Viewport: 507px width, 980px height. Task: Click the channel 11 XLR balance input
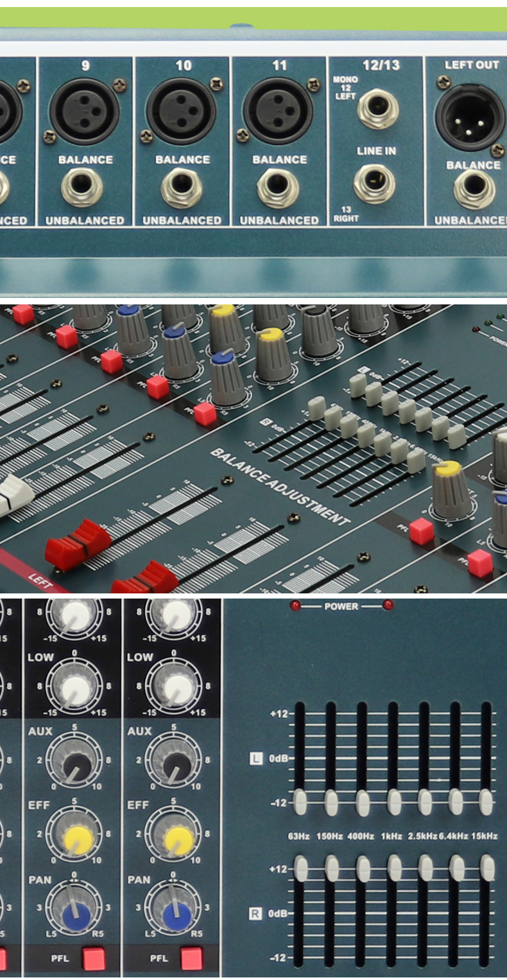pyautogui.click(x=277, y=112)
